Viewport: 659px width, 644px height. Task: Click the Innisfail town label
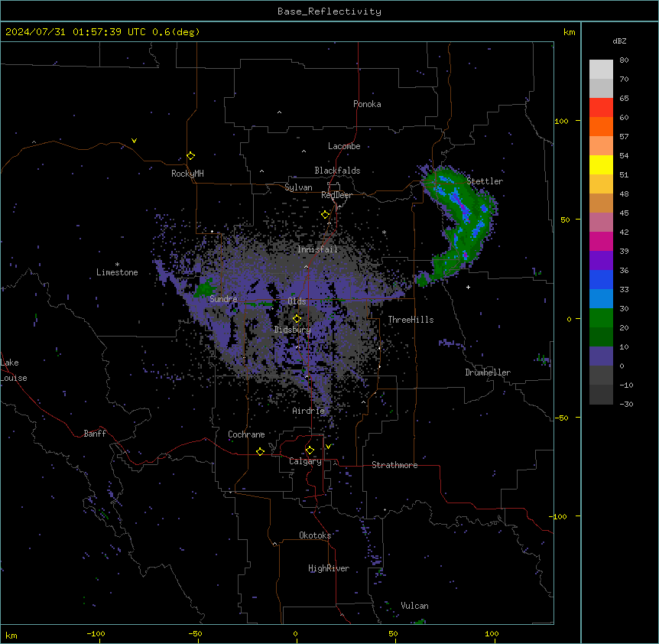point(317,249)
